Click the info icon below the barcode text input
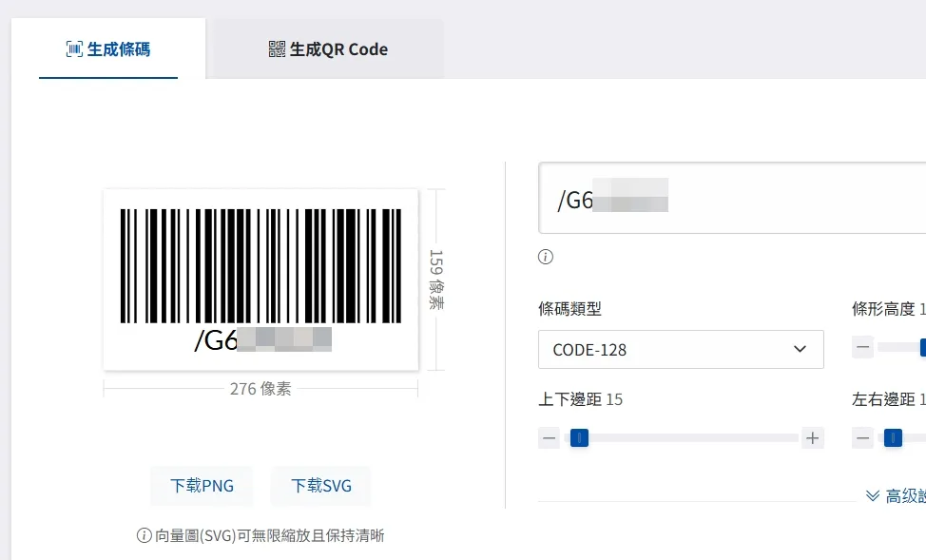Screen dimensions: 926x560 pyautogui.click(x=546, y=257)
